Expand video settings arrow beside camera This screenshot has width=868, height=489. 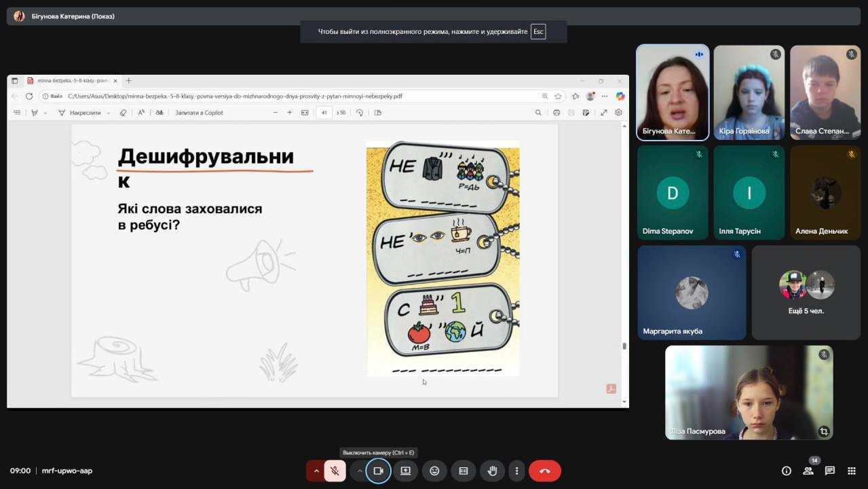pos(360,471)
